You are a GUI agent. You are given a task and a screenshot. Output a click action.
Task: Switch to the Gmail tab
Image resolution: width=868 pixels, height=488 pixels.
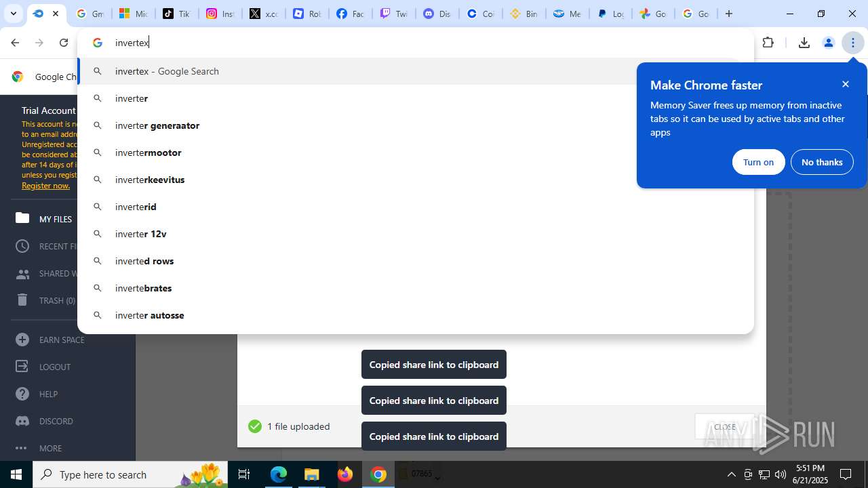[90, 14]
